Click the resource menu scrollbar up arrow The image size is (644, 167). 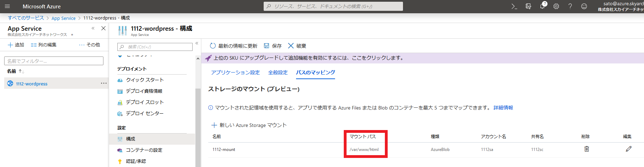(198, 59)
